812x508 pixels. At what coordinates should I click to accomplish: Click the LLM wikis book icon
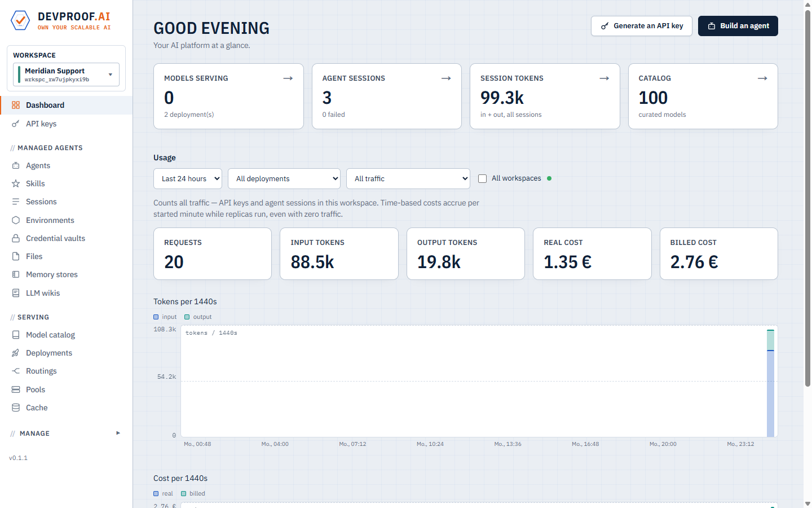point(16,293)
